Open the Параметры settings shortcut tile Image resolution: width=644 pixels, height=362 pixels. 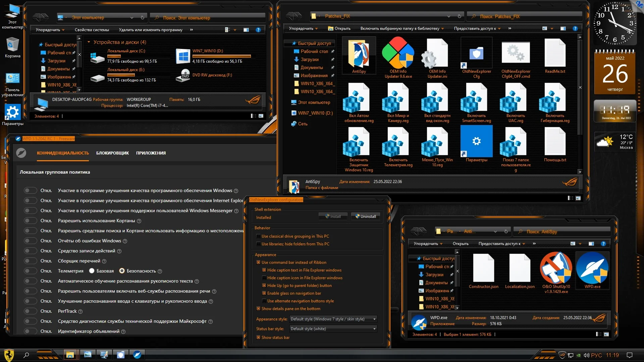click(x=476, y=141)
